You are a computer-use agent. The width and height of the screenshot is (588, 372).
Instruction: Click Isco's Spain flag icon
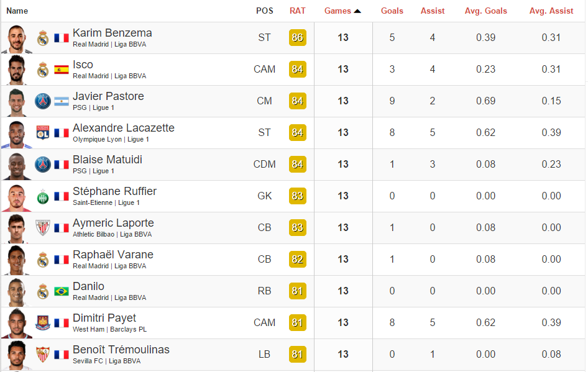coord(61,70)
